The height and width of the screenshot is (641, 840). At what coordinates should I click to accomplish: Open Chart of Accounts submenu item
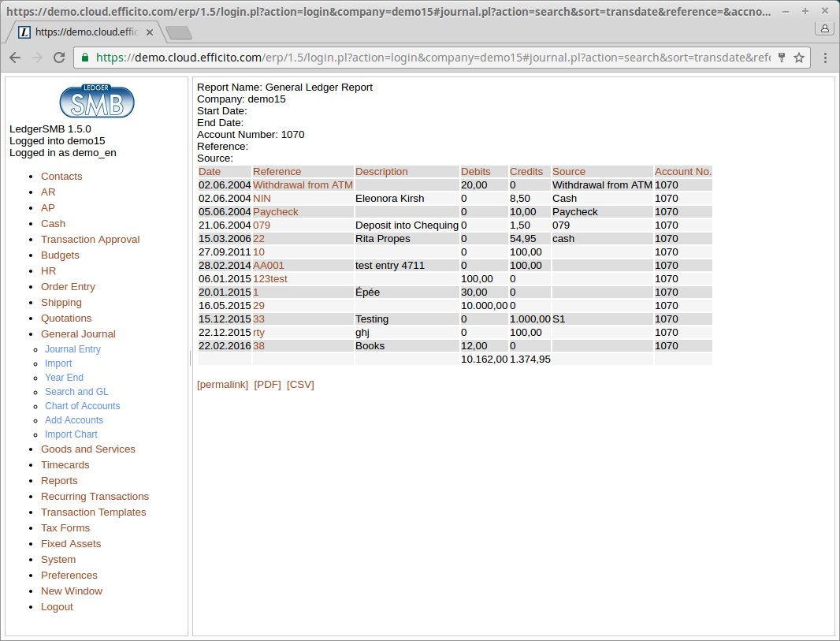tap(82, 406)
